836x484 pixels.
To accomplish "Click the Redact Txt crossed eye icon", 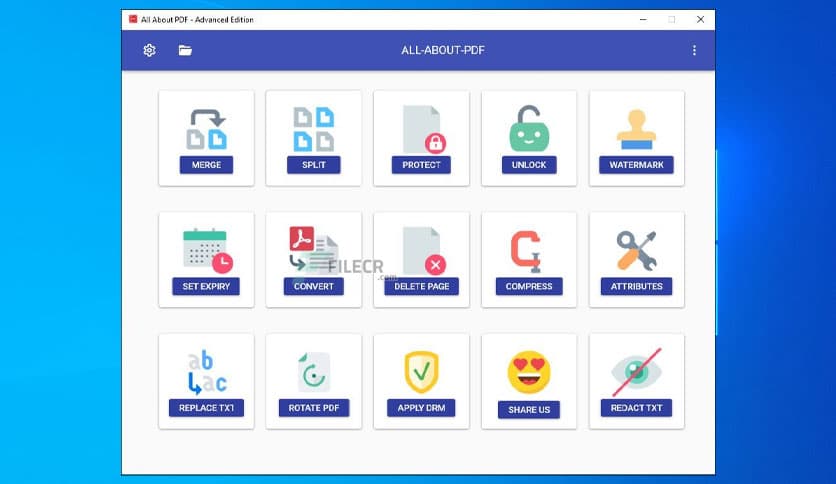I will pos(636,371).
